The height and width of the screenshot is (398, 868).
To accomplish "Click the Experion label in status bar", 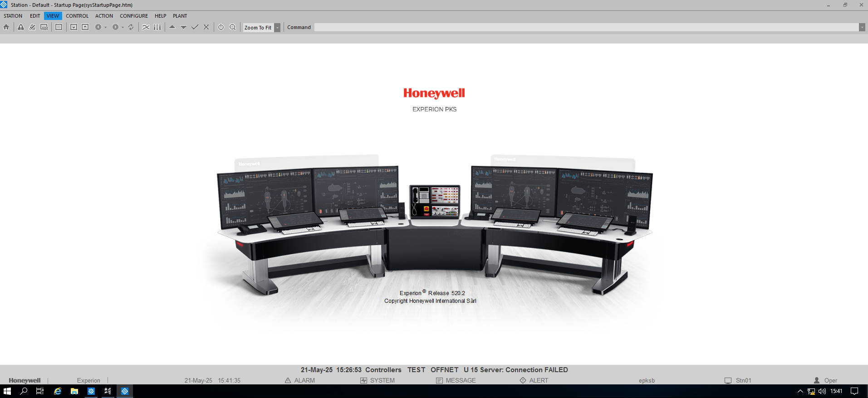I will [88, 380].
